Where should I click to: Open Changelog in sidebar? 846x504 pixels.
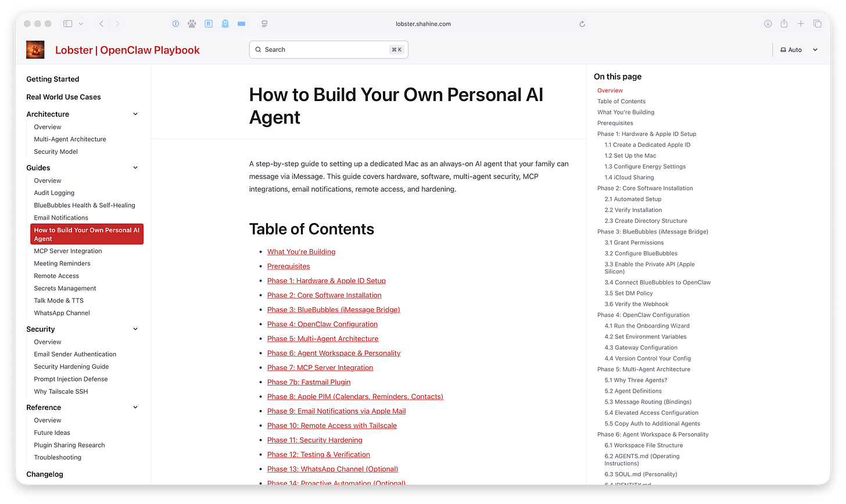(45, 474)
